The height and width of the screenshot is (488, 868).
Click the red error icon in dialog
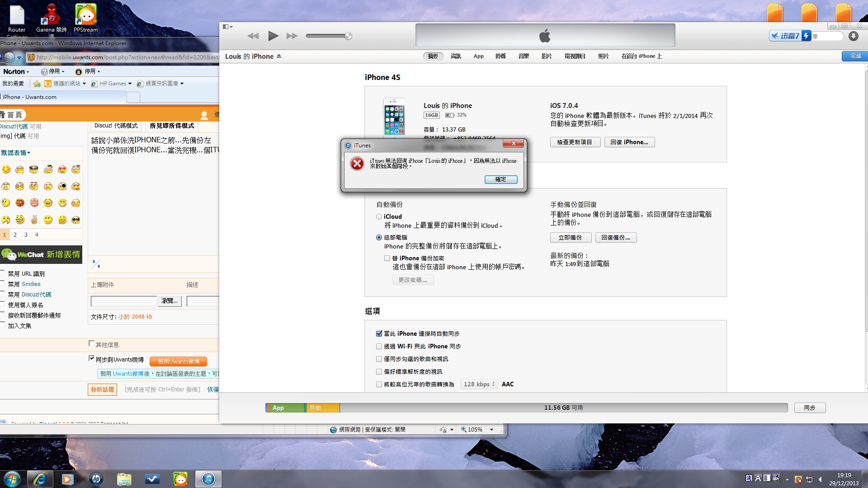pos(357,164)
